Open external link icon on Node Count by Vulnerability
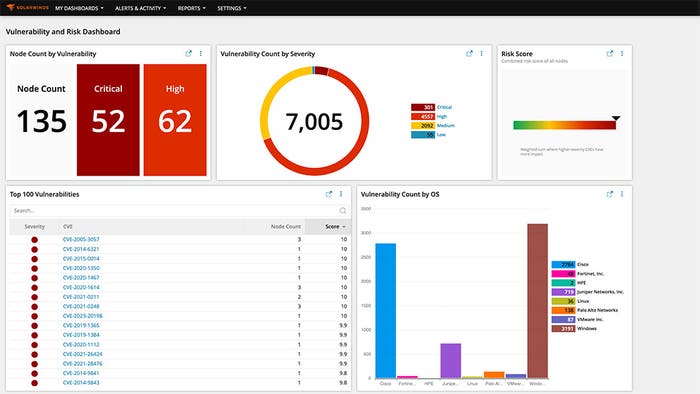The height and width of the screenshot is (394, 700). click(188, 54)
